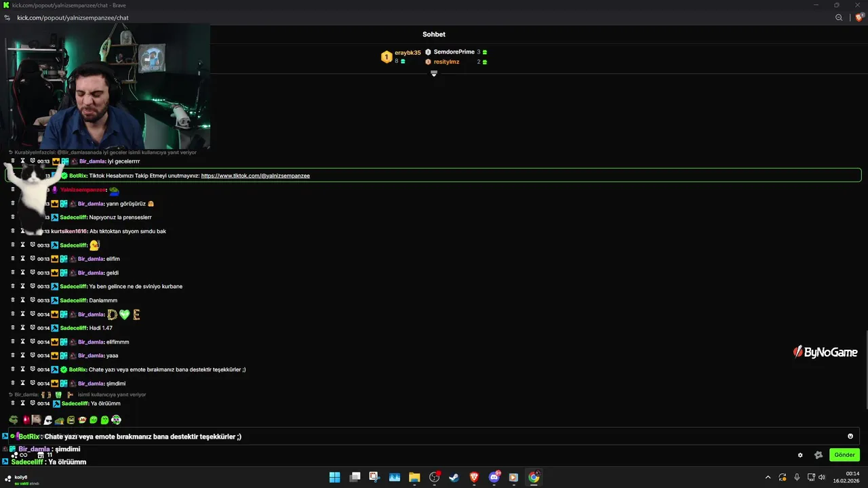This screenshot has width=868, height=488.
Task: Show hidden system tray icons chevron
Action: click(768, 477)
